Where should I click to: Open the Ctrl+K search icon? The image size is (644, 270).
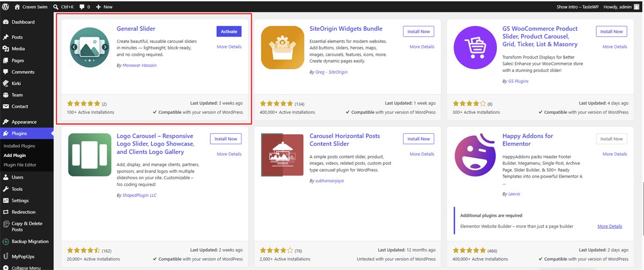56,6
